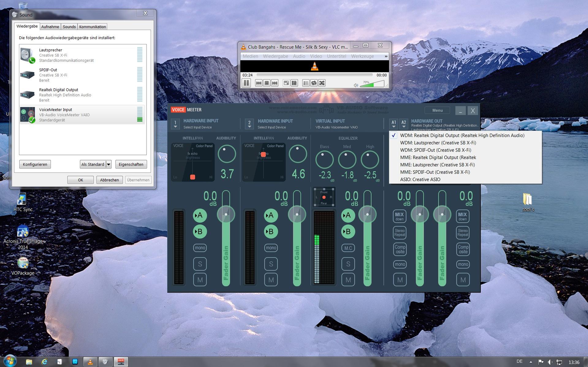Image resolution: width=588 pixels, height=367 pixels.
Task: Open the VoiceMeeter Menu button
Action: tap(438, 110)
